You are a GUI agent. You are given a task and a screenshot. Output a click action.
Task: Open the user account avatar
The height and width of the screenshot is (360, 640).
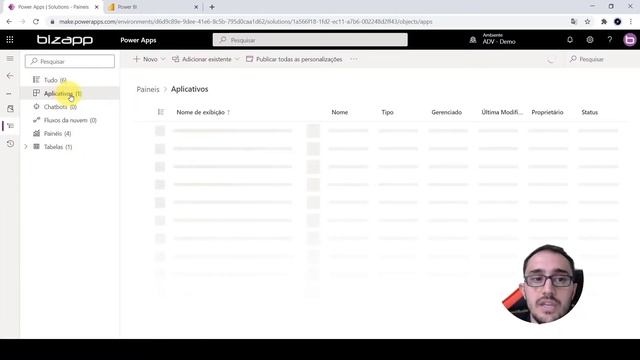pos(630,40)
